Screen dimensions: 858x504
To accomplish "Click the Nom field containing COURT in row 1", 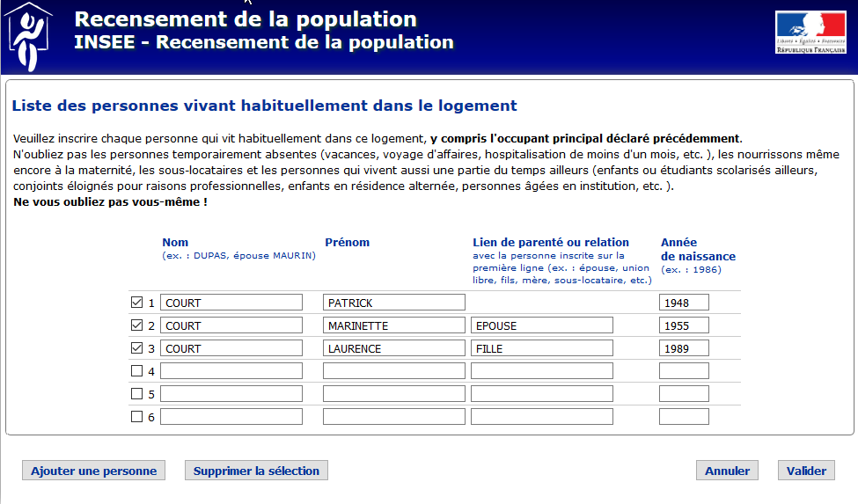I will pos(231,303).
